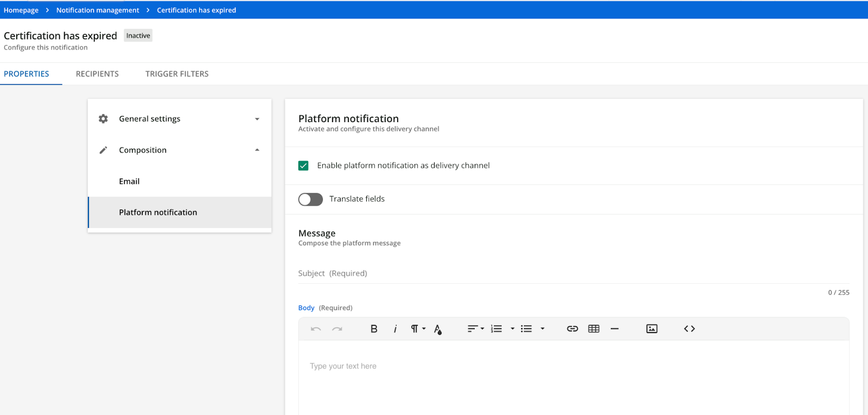868x415 pixels.
Task: Click the Insert link icon
Action: pyautogui.click(x=572, y=329)
